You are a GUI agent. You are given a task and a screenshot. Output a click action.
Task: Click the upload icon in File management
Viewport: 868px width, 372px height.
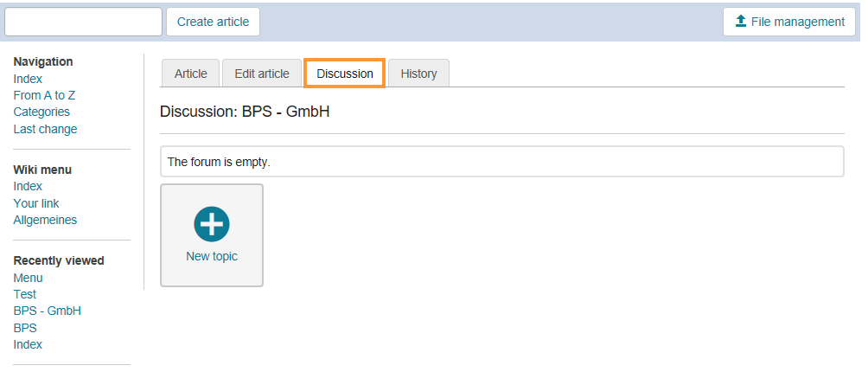[x=741, y=22]
